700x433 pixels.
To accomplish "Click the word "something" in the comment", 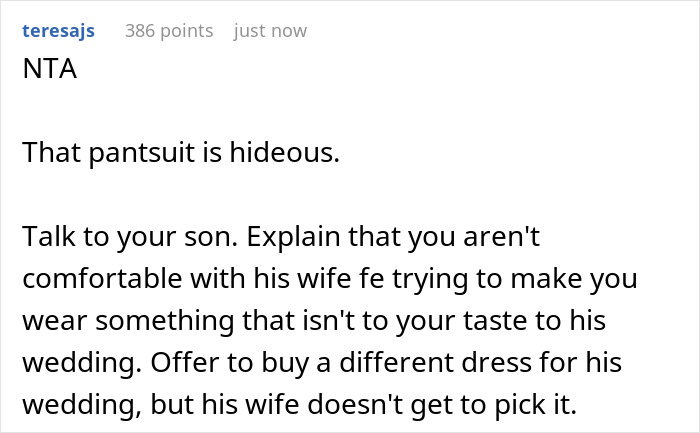I will tap(165, 321).
